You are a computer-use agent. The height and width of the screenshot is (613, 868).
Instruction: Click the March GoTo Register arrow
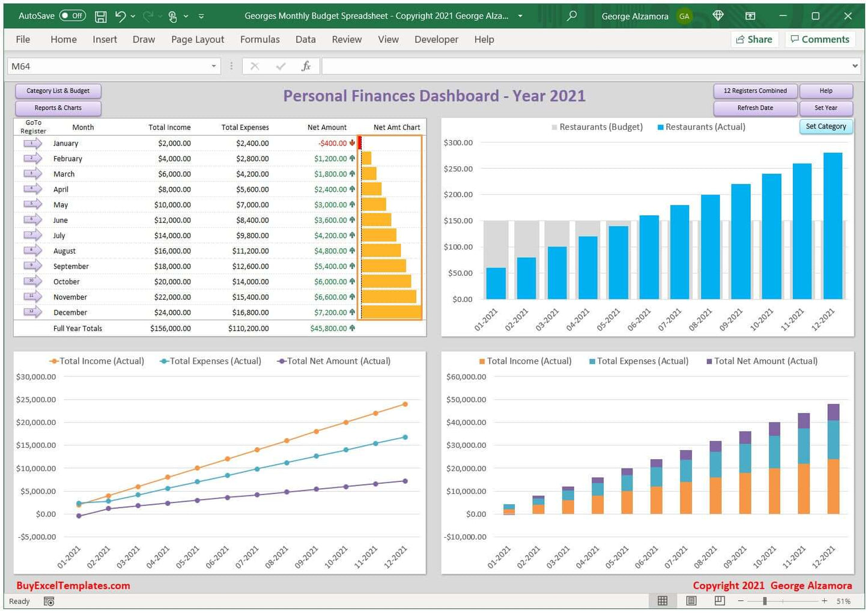pos(32,174)
